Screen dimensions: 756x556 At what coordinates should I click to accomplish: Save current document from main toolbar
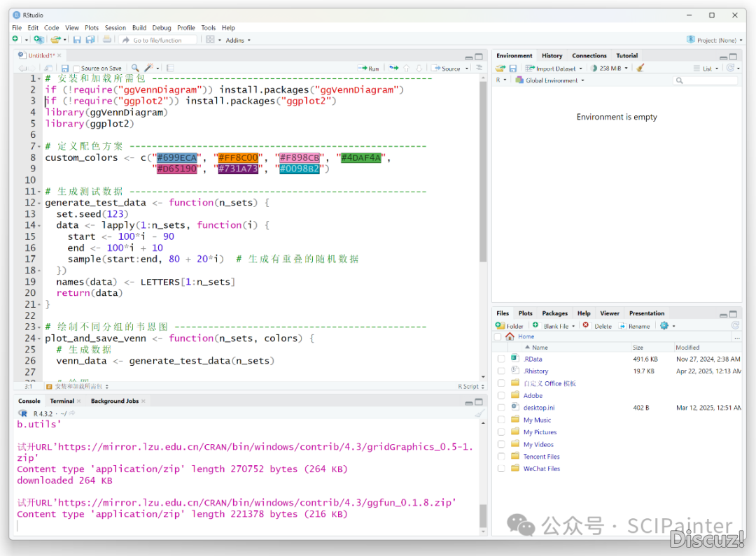[x=77, y=39]
